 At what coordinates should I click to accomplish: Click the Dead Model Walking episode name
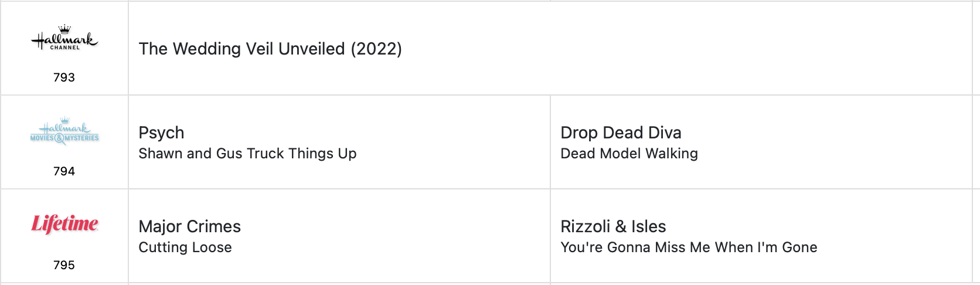(629, 154)
